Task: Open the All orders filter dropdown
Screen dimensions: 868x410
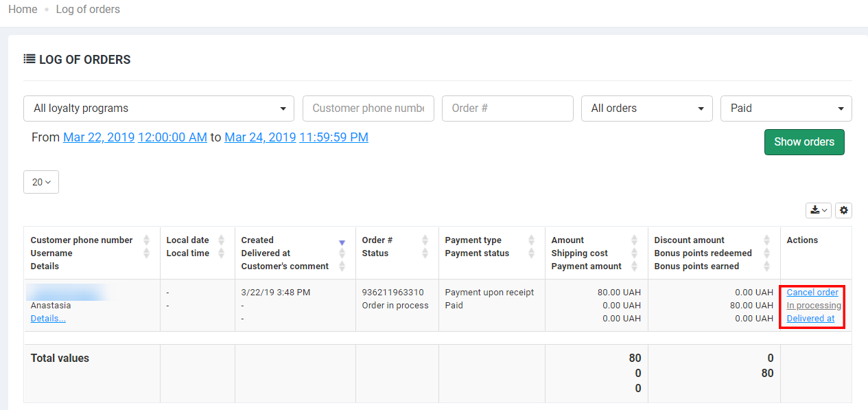Action: (647, 109)
